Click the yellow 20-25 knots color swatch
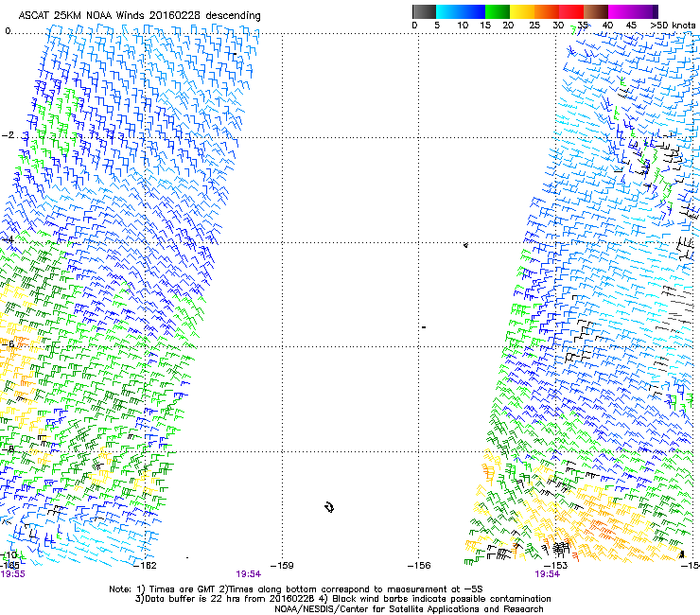 tap(522, 11)
